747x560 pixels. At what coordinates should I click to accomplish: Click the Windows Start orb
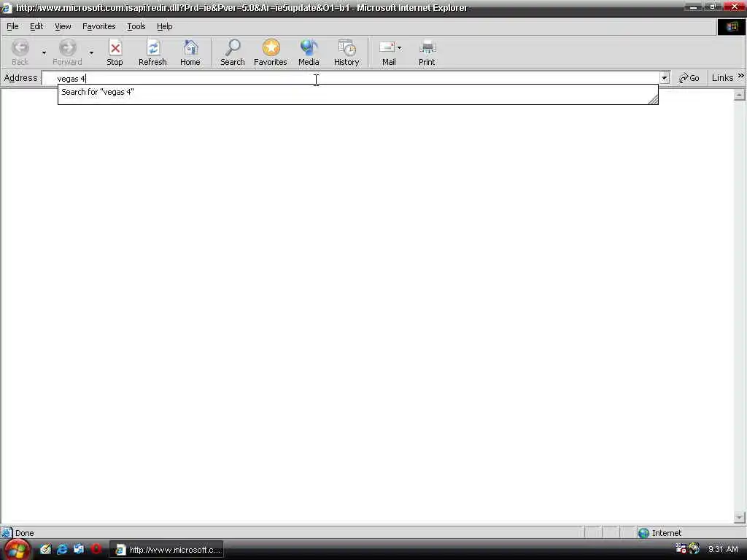(16, 550)
